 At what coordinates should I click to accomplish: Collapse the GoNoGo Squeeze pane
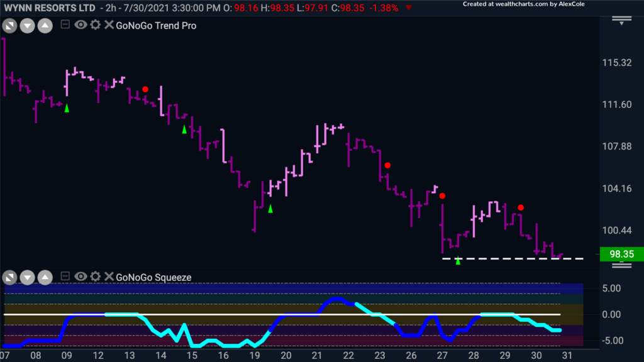pyautogui.click(x=65, y=277)
